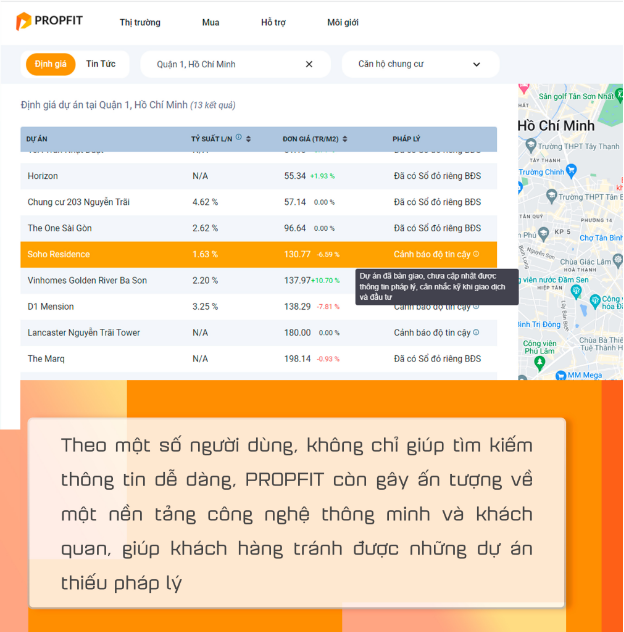The height and width of the screenshot is (632, 624).
Task: Open the Hỗ trợ menu
Action: click(x=273, y=23)
